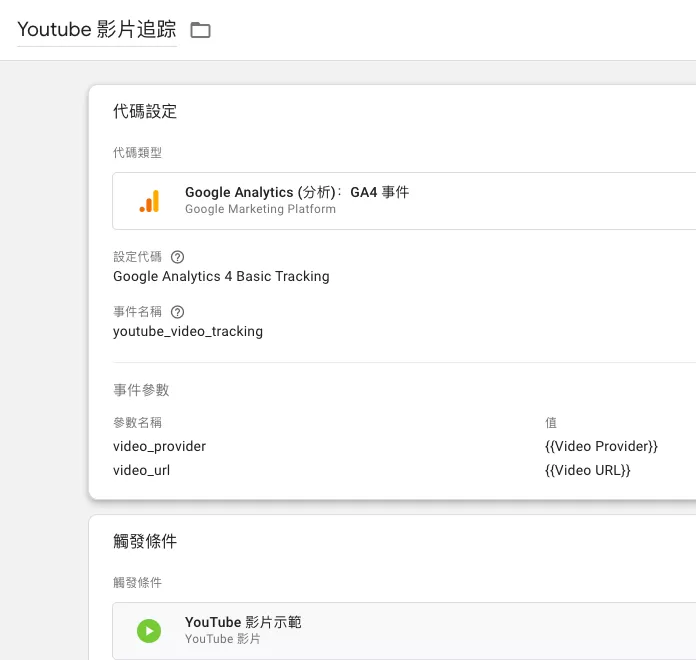
Task: Click the folder icon beside the tag name
Action: pyautogui.click(x=200, y=30)
